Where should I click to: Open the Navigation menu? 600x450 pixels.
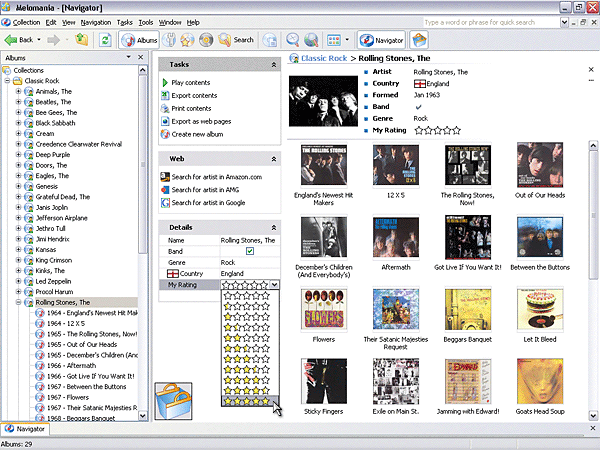click(96, 23)
